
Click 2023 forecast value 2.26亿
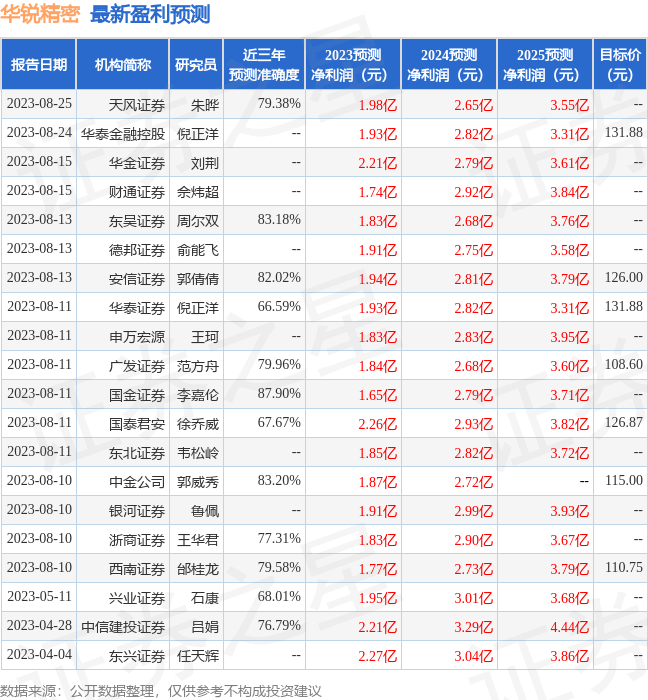[378, 424]
